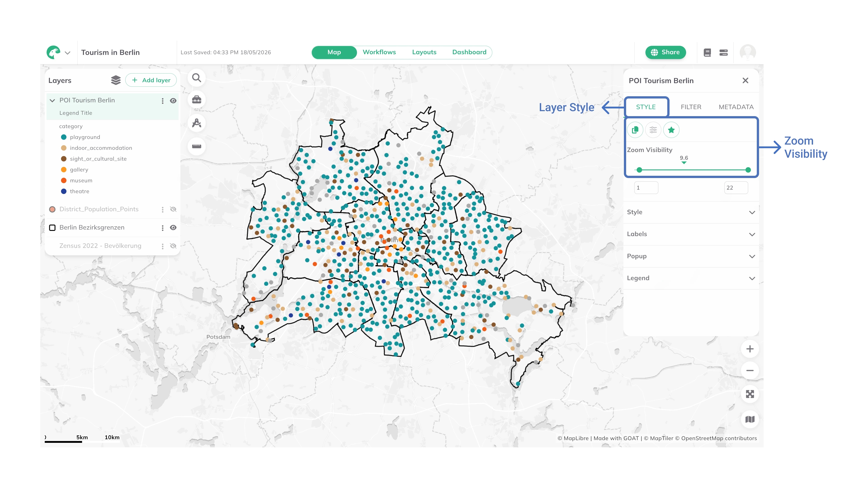Click the OpenStreetMap contributors link

(x=716, y=438)
